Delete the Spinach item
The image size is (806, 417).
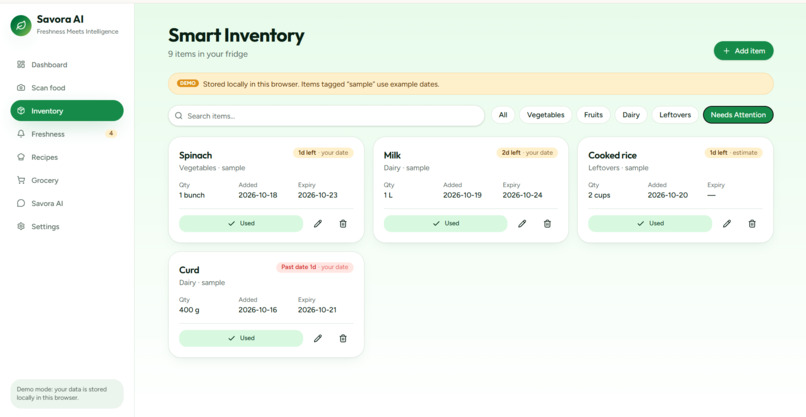point(343,224)
